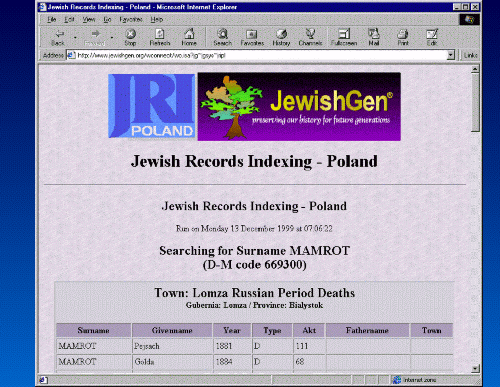The height and width of the screenshot is (387, 500).
Task: Open Back button history dropdown arrow
Action: 75,37
